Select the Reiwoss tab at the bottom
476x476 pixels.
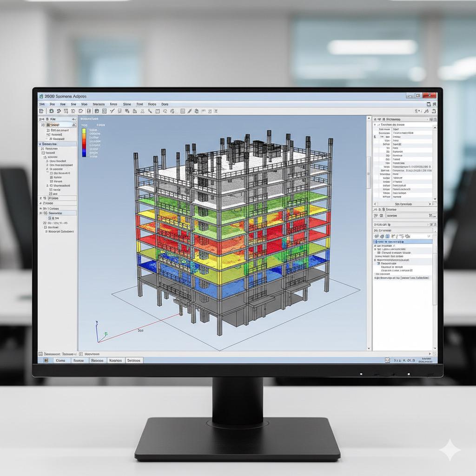coord(97,360)
